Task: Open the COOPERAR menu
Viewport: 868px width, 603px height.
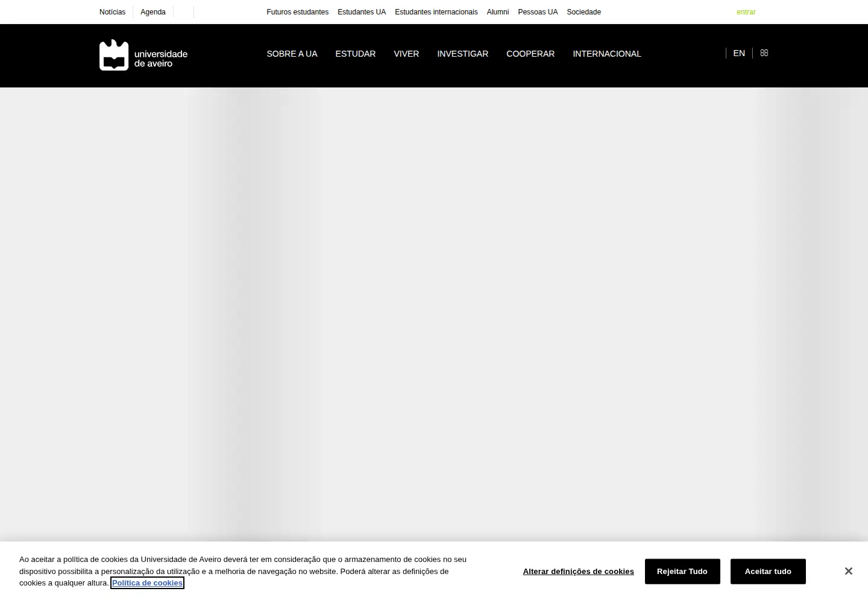Action: pyautogui.click(x=530, y=54)
